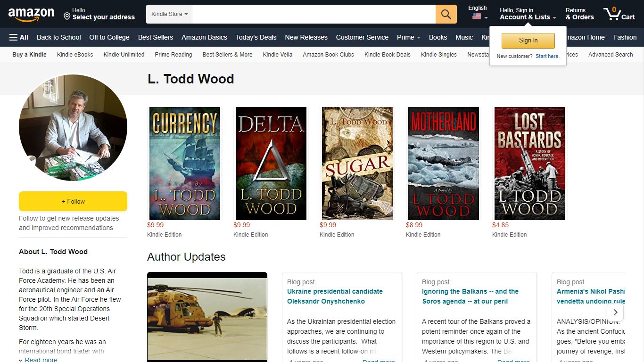The image size is (644, 362).
Task: Click Start here new customer link
Action: 547,56
